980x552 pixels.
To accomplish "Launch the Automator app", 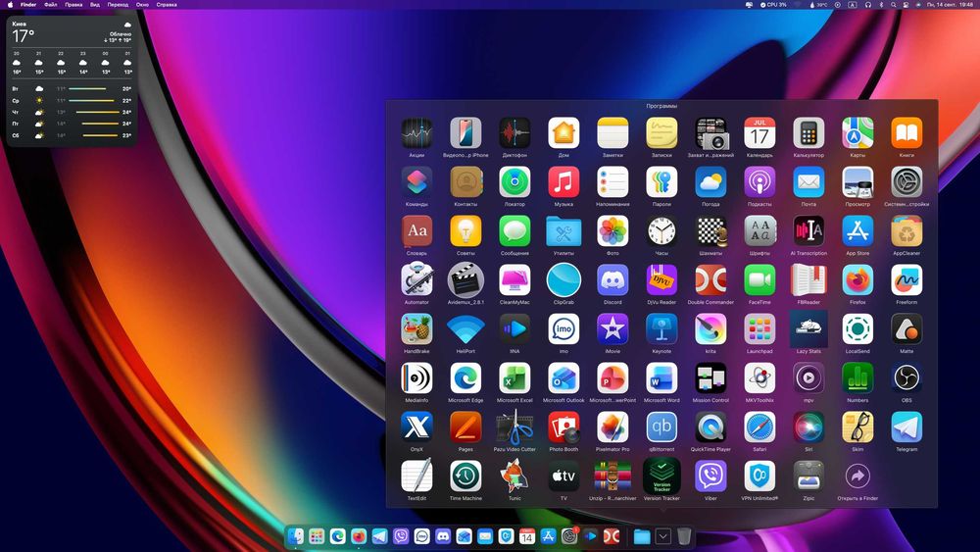I will click(x=416, y=280).
